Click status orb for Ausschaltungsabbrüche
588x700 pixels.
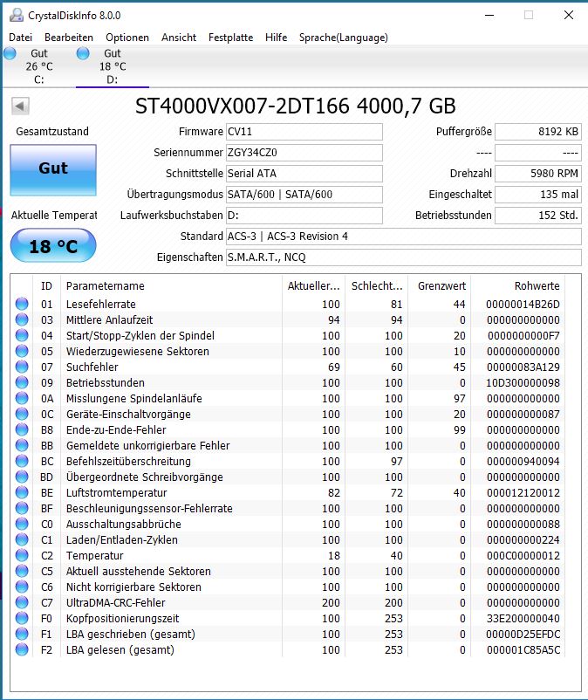[x=22, y=524]
